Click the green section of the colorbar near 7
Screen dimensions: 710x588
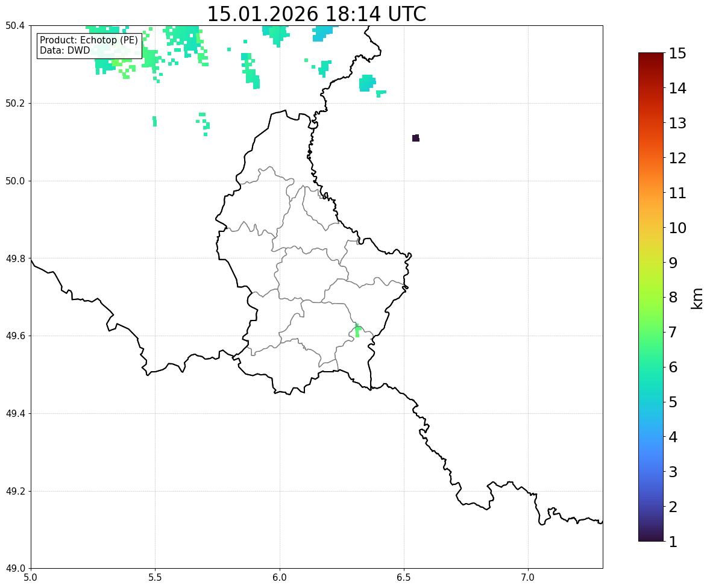coord(651,332)
